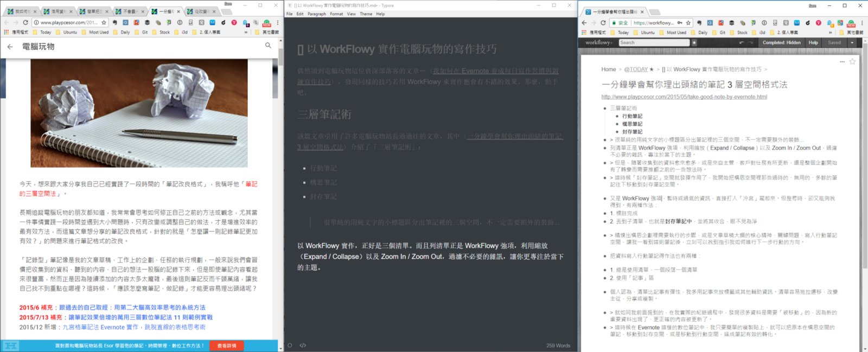The image size is (868, 352).
Task: Click back arrow in 電腦玩物 header
Action: pyautogui.click(x=10, y=47)
